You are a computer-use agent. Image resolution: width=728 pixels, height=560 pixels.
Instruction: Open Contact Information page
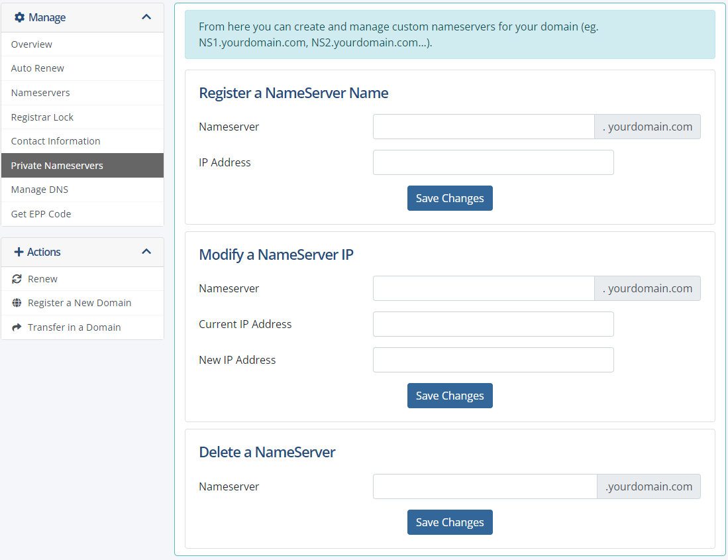[83, 141]
